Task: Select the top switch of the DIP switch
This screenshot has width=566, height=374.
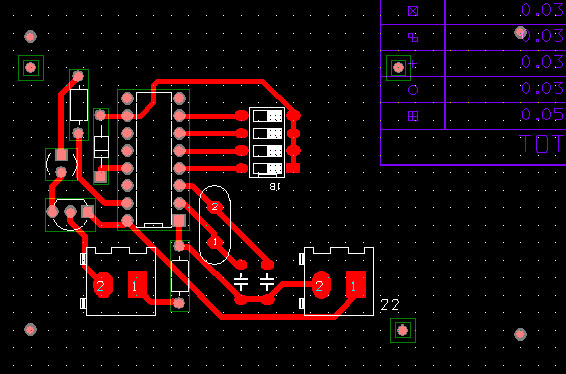Action: 267,116
